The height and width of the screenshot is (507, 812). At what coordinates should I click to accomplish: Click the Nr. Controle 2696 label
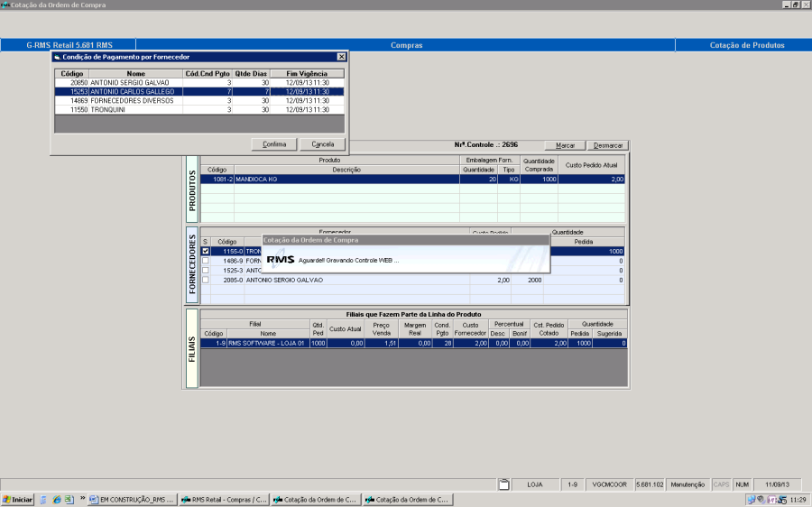point(485,145)
